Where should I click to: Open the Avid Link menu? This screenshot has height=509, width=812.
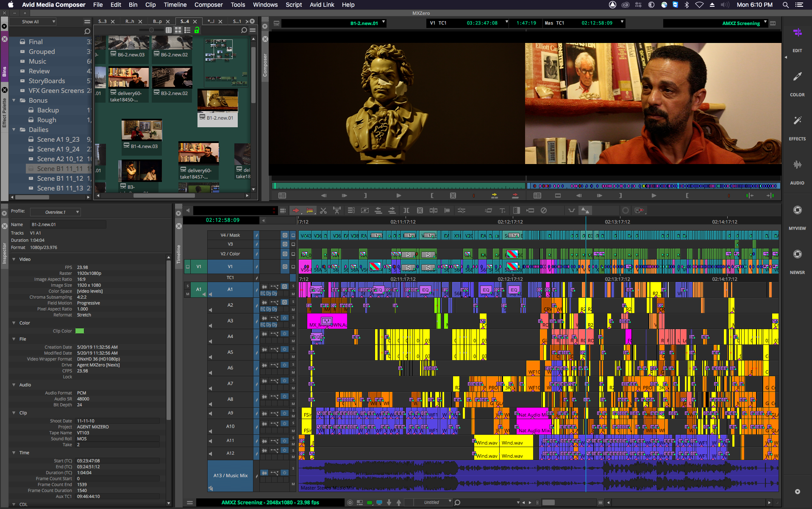point(322,5)
